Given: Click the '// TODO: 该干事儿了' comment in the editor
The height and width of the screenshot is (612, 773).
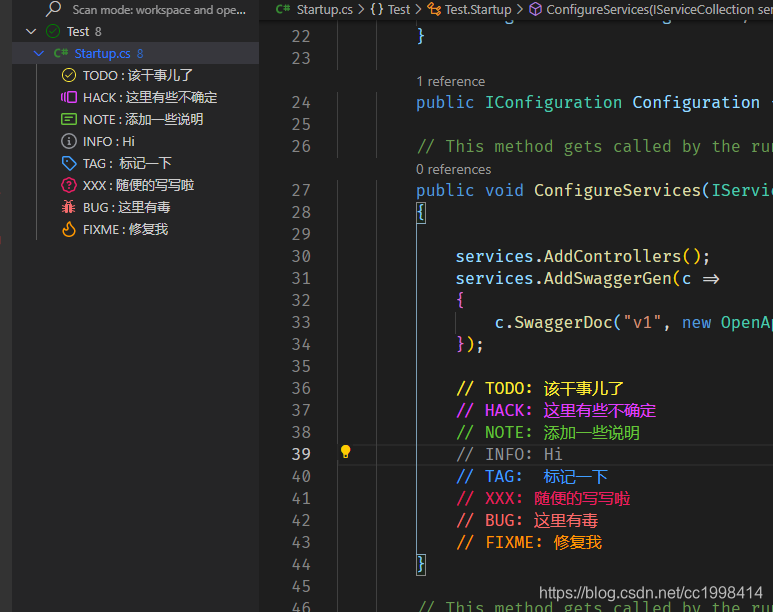Looking at the screenshot, I should (x=540, y=388).
